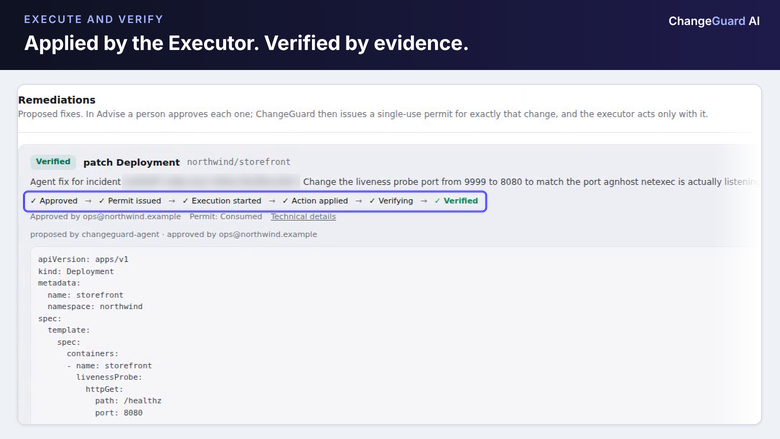This screenshot has height=439, width=780.
Task: Select the Execution started step
Action: pyautogui.click(x=222, y=201)
